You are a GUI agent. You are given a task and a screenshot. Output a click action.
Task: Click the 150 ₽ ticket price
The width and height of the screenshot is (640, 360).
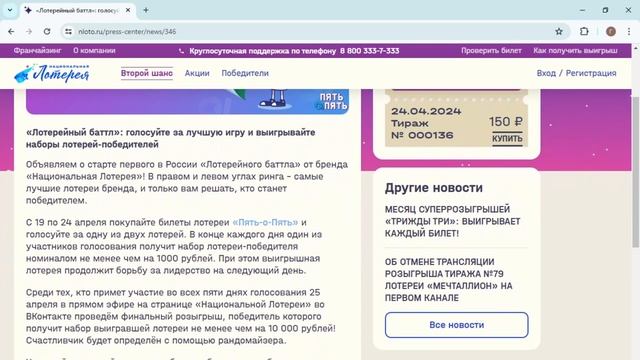pyautogui.click(x=505, y=122)
